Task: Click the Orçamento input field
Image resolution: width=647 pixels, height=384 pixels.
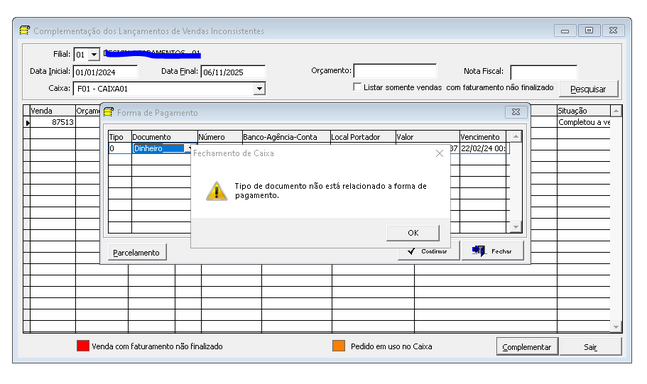Action: 395,71
